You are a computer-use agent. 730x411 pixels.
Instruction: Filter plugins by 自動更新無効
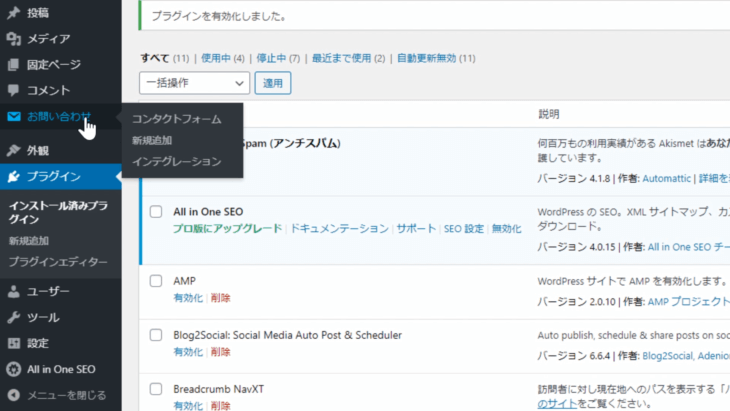[426, 58]
